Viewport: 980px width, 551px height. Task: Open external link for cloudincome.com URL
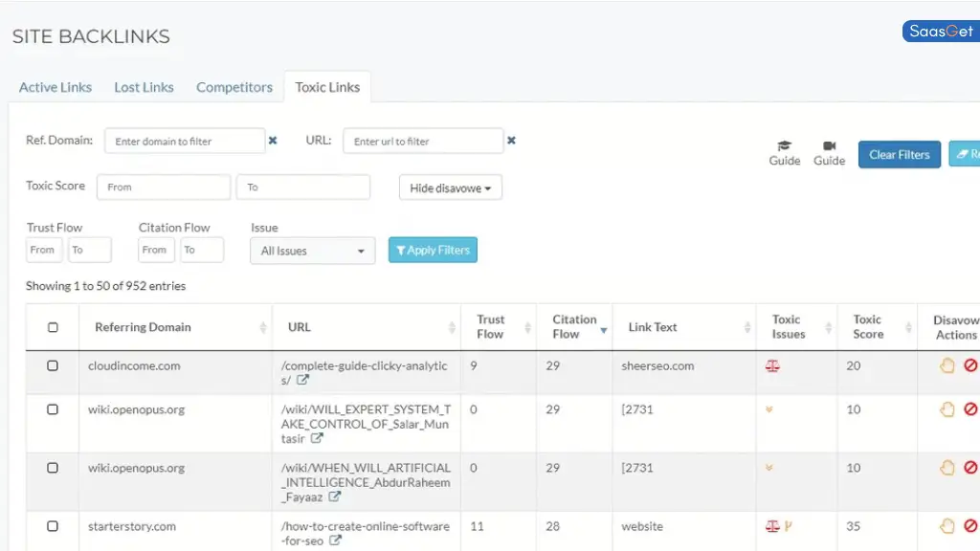(302, 380)
